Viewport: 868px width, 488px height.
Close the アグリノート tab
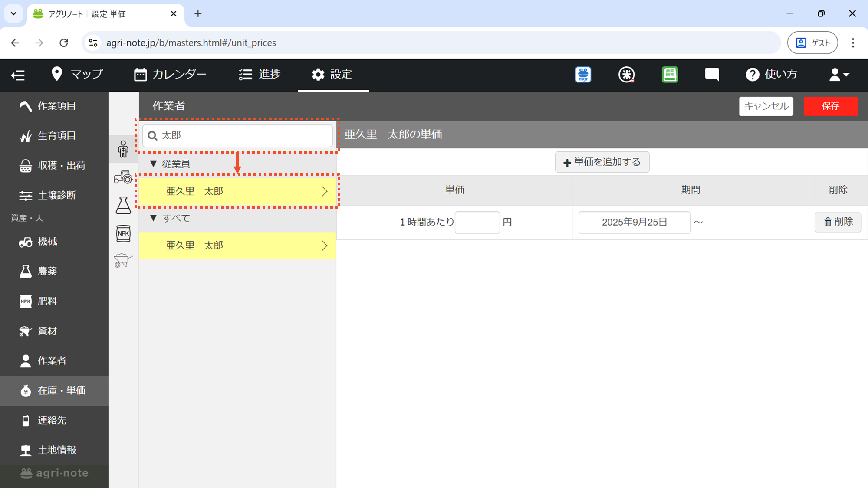tap(174, 14)
